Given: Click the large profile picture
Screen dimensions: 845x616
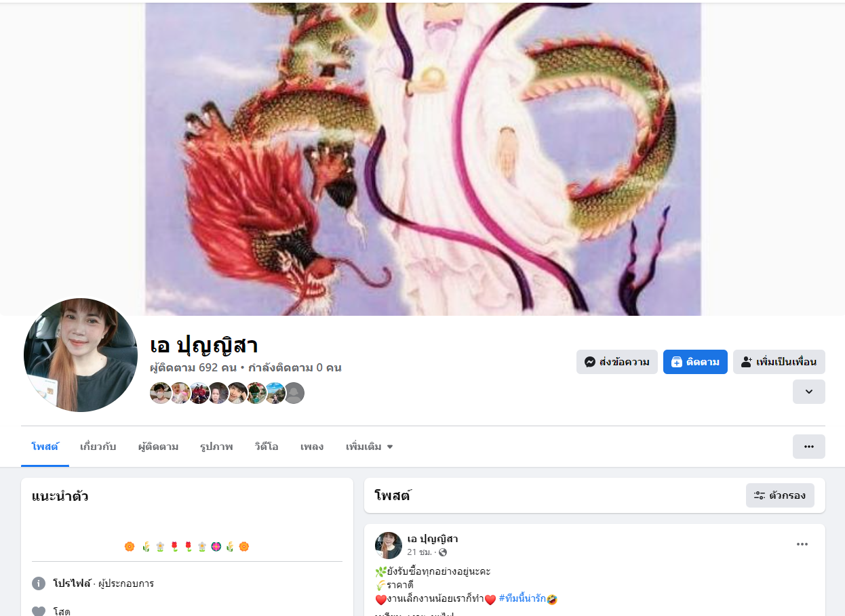Looking at the screenshot, I should tap(81, 355).
